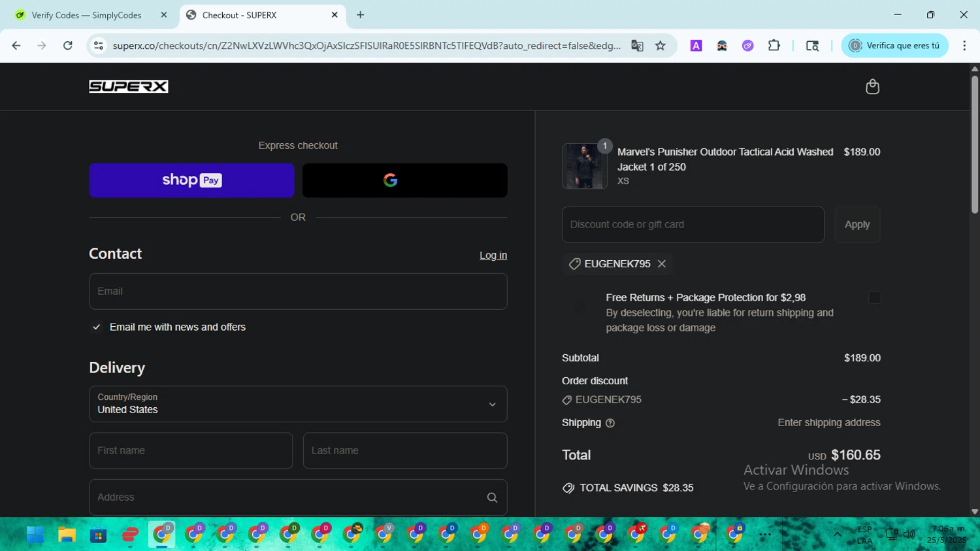Toggle Email me with news and offers
The height and width of the screenshot is (551, 980).
pos(97,327)
